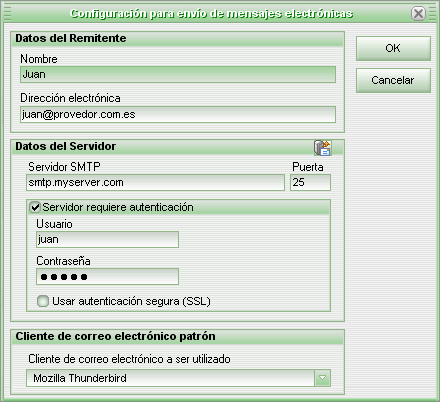Edit the Servidor SMTP field
The image size is (440, 402).
155,182
